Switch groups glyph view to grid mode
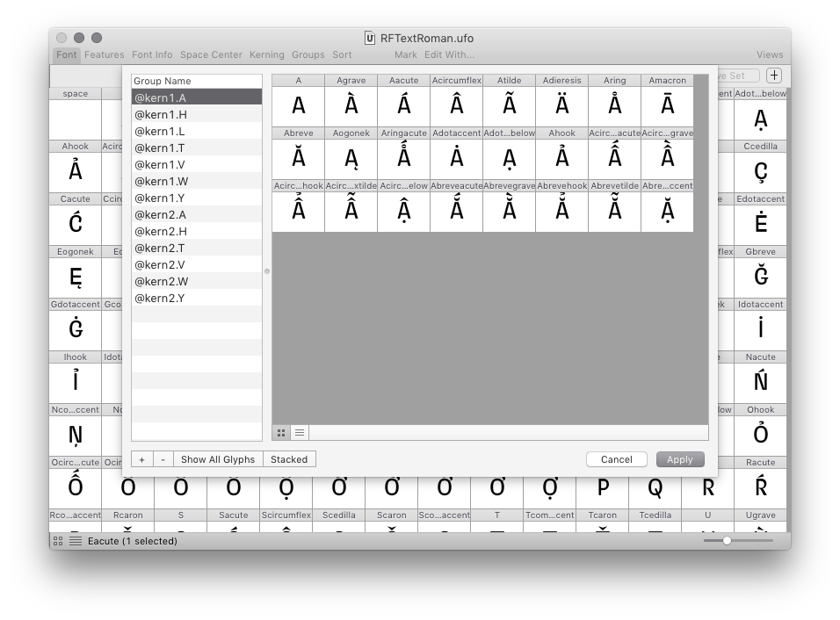The width and height of the screenshot is (840, 620). (280, 433)
